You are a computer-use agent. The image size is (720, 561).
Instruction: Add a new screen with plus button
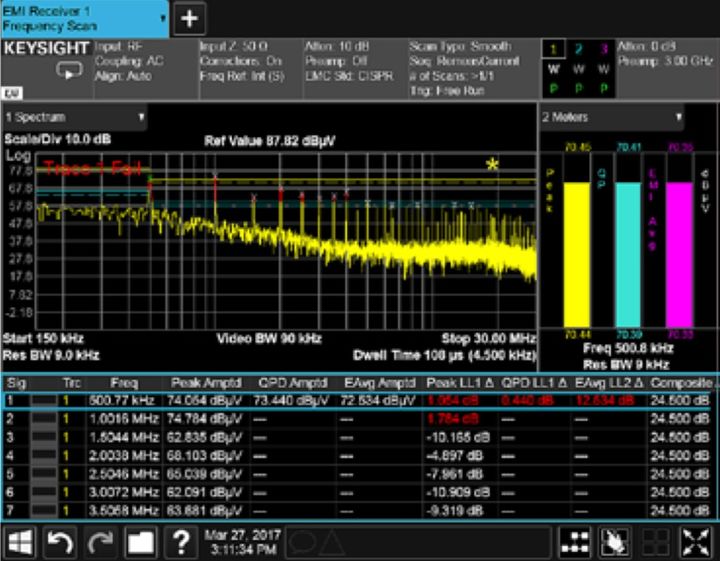tap(190, 18)
